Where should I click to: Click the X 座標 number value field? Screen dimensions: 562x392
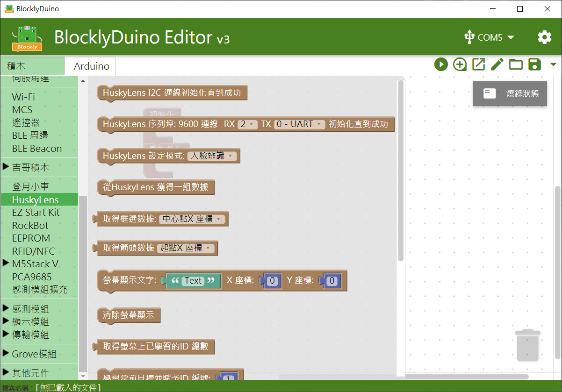(273, 281)
